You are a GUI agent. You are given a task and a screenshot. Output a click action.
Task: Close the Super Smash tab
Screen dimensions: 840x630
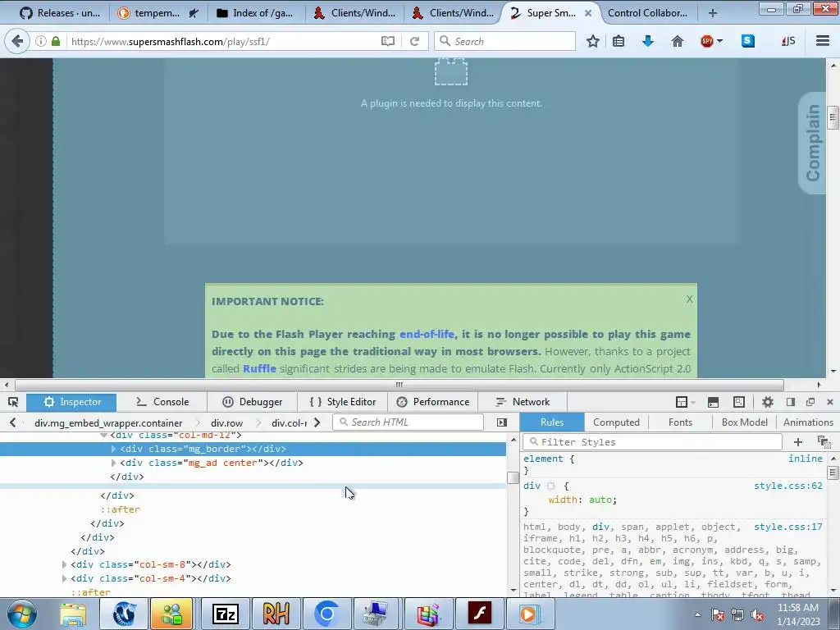[x=587, y=13]
